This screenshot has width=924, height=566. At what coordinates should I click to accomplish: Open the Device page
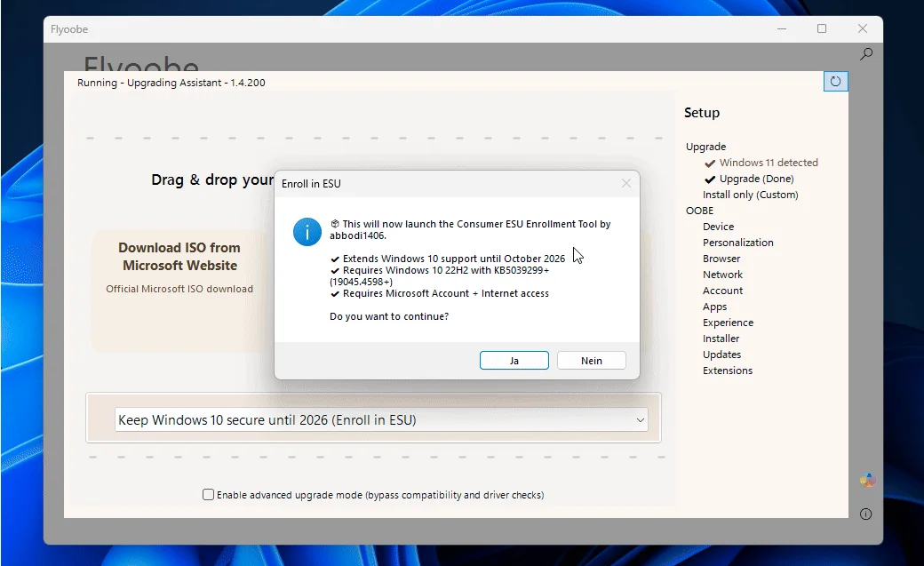(x=718, y=227)
